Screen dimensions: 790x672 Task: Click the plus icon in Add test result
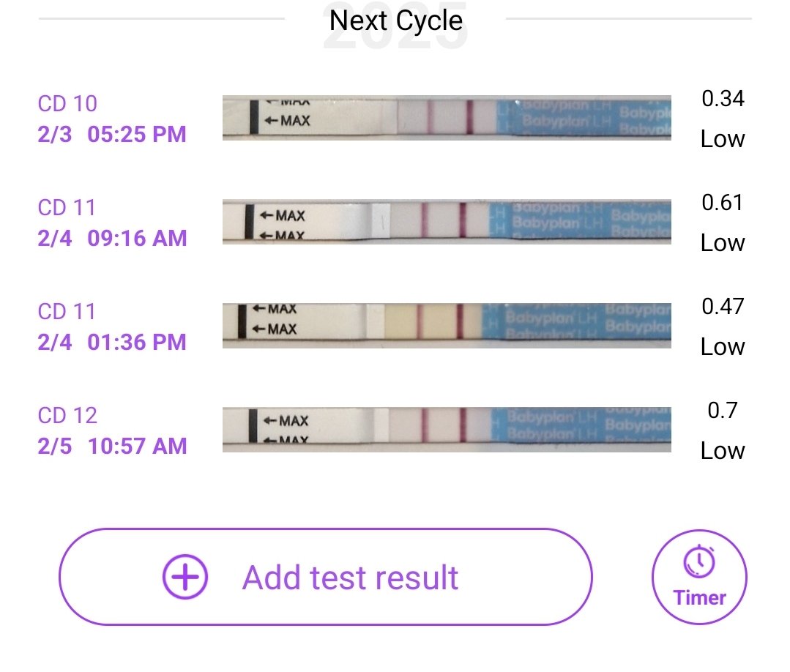pyautogui.click(x=185, y=577)
